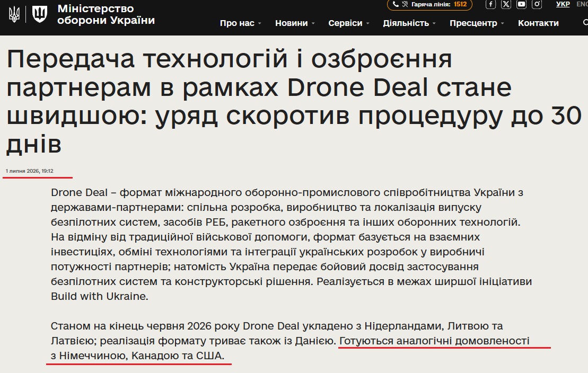The height and width of the screenshot is (373, 588).
Task: Open the Instagram social icon
Action: click(537, 4)
